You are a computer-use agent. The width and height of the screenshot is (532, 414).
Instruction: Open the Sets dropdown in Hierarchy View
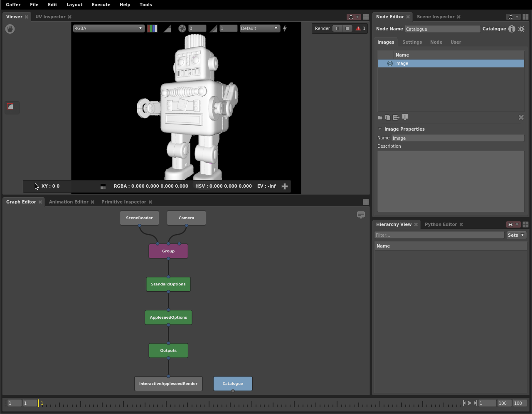click(516, 235)
